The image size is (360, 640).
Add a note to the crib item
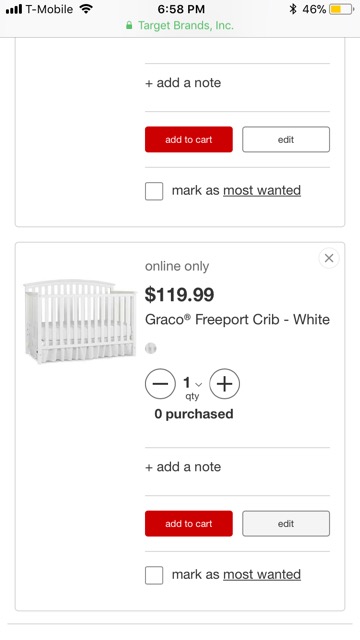pos(183,467)
